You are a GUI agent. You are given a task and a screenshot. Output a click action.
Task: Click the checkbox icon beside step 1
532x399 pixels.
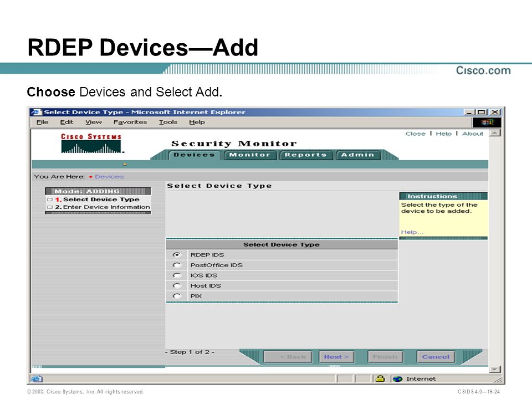click(x=50, y=199)
